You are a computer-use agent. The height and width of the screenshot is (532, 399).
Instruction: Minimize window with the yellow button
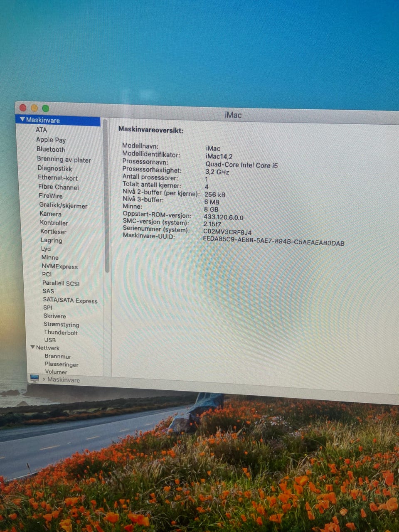click(x=34, y=108)
